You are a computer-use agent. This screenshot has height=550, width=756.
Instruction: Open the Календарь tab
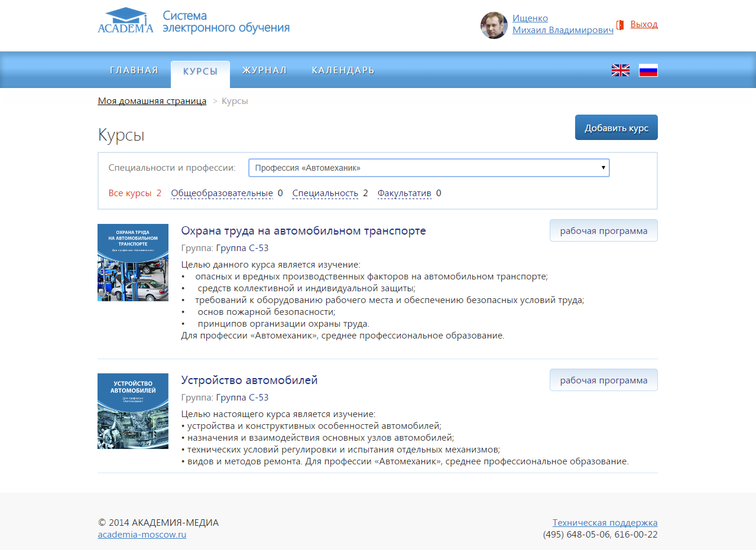pyautogui.click(x=343, y=70)
